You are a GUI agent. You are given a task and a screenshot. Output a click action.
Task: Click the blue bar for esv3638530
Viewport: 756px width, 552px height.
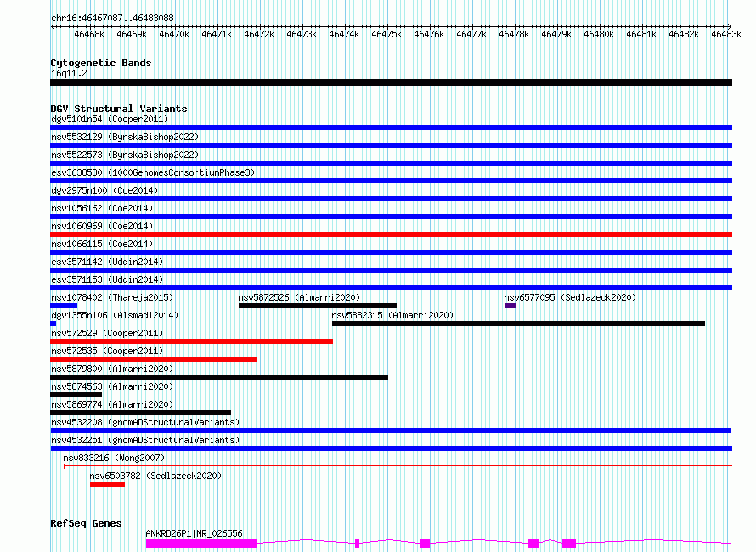click(x=391, y=181)
